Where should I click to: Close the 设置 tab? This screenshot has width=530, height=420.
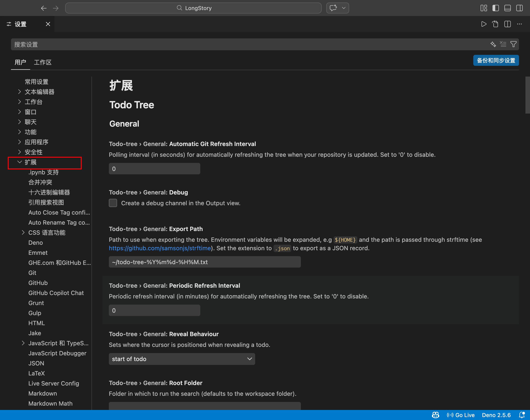(48, 24)
